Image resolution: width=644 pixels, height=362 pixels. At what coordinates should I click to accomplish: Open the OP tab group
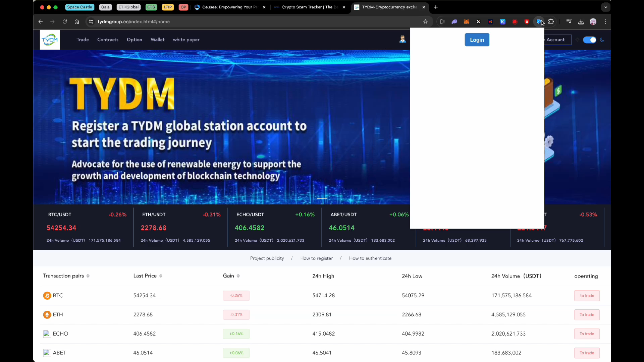[183, 7]
